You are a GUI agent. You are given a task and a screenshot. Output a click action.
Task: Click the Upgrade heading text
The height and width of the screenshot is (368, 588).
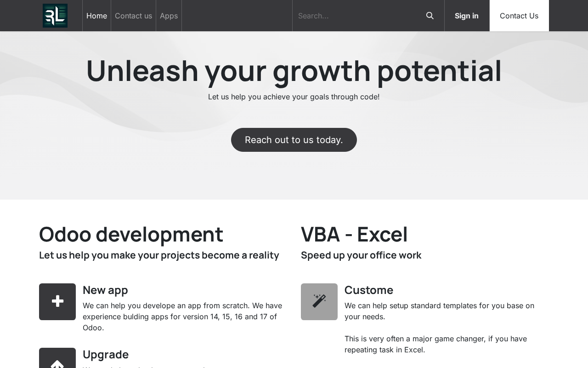(106, 355)
